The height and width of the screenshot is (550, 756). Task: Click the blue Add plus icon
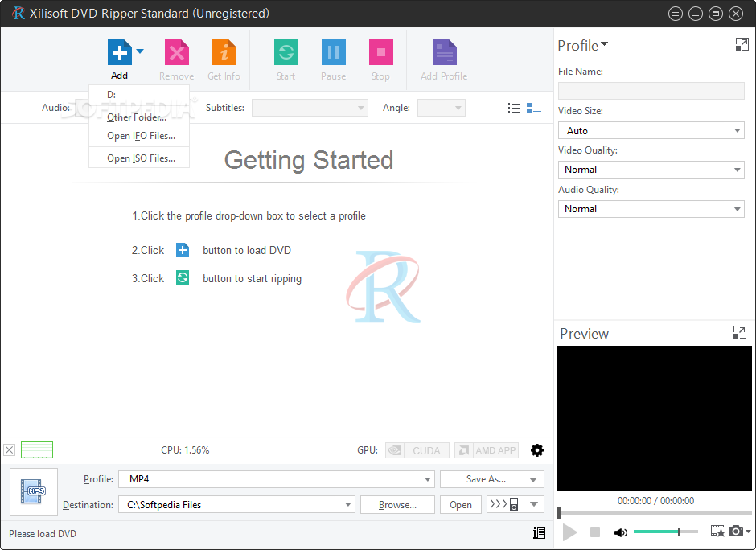coord(120,52)
